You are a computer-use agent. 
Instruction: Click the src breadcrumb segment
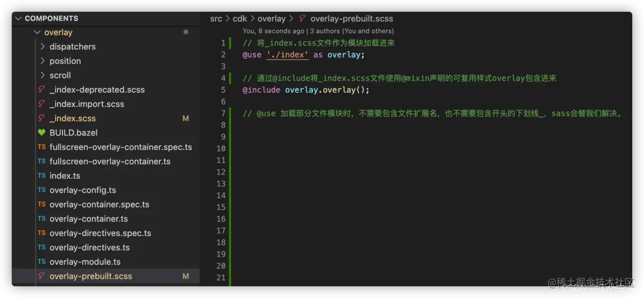(216, 19)
